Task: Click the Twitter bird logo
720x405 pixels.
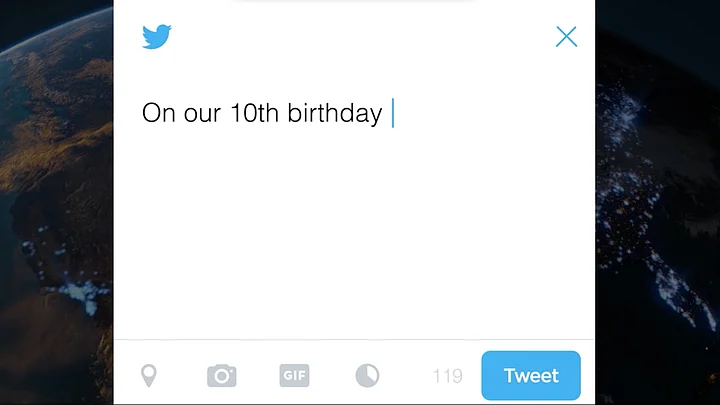Action: 157,37
